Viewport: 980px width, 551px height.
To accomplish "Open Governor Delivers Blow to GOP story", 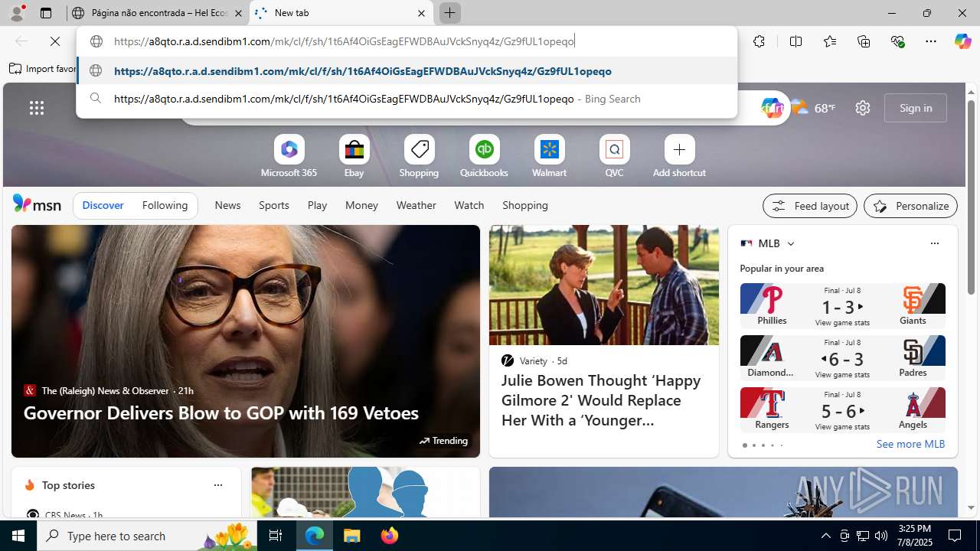I will [220, 412].
